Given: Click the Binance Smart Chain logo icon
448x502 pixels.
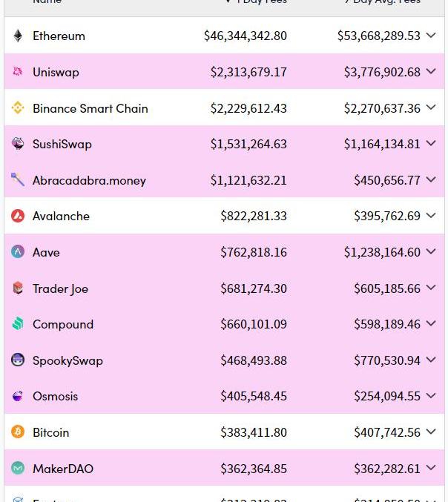Looking at the screenshot, I should [x=18, y=108].
